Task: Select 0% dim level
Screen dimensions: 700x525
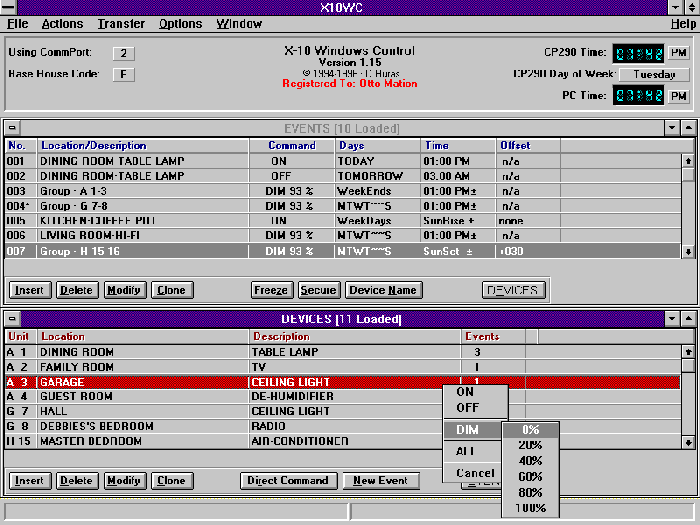Action: point(530,430)
